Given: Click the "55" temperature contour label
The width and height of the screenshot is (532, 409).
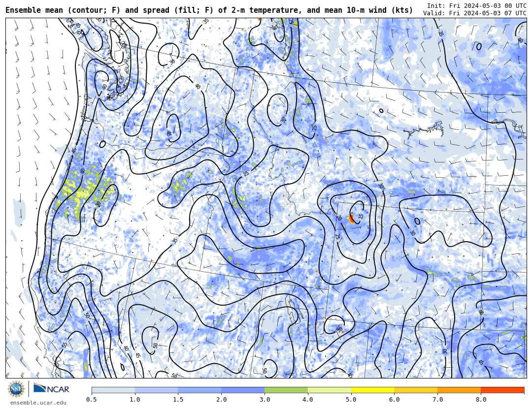Looking at the screenshot, I should tap(65, 345).
